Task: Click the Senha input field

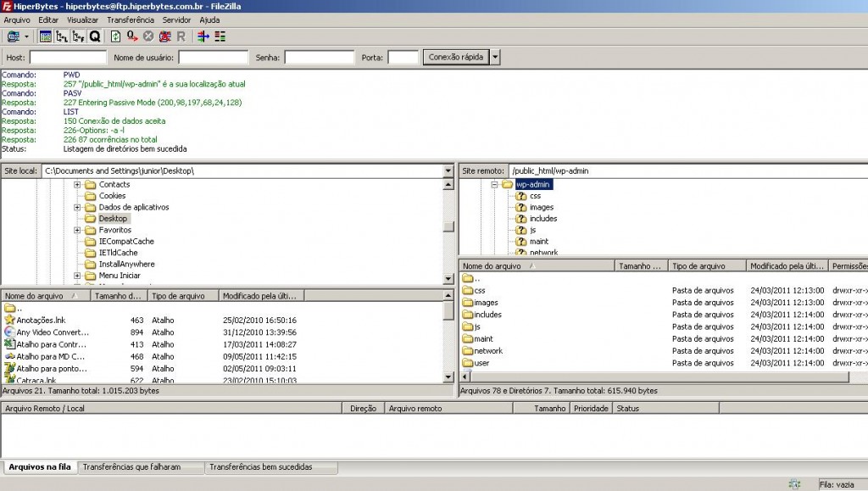Action: coord(319,57)
